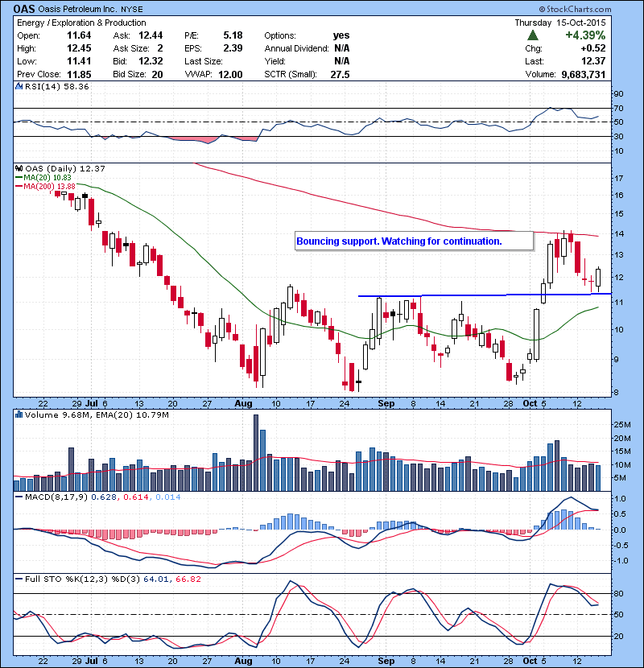The width and height of the screenshot is (644, 668).
Task: Click the SCTR (Small) value 27.5
Action: (x=340, y=74)
